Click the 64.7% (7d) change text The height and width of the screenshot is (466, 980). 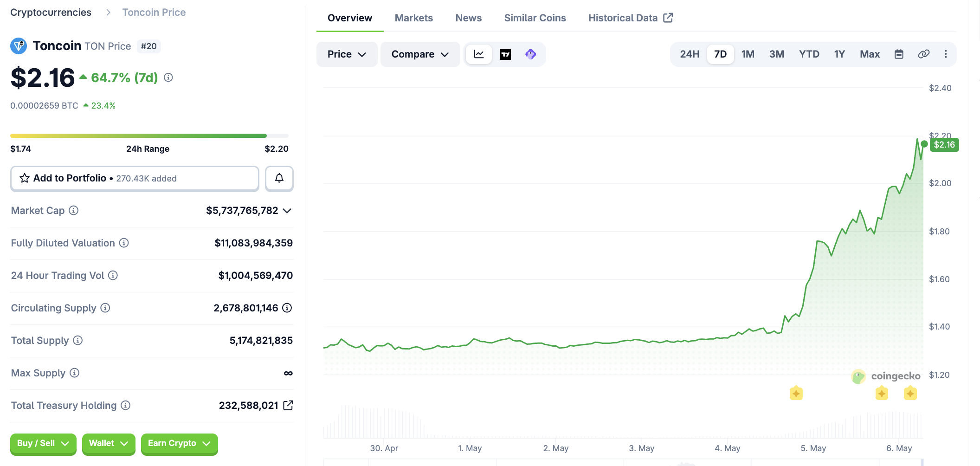pos(124,78)
